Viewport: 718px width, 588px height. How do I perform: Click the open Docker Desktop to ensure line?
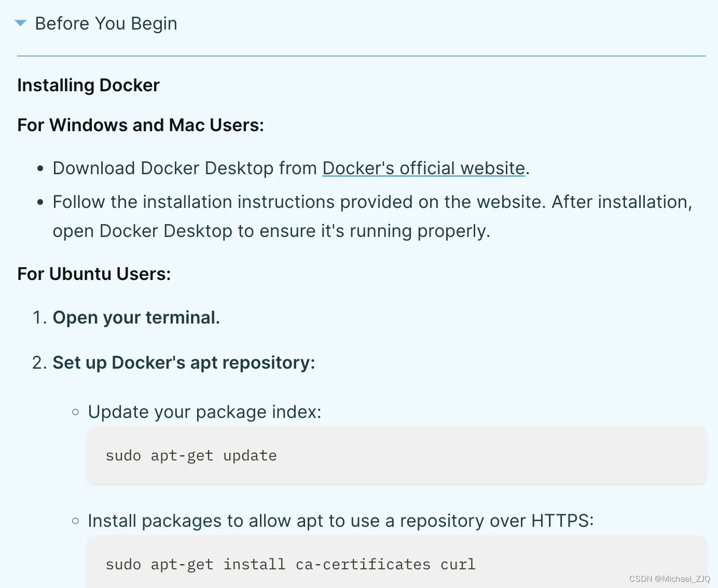pyautogui.click(x=271, y=231)
